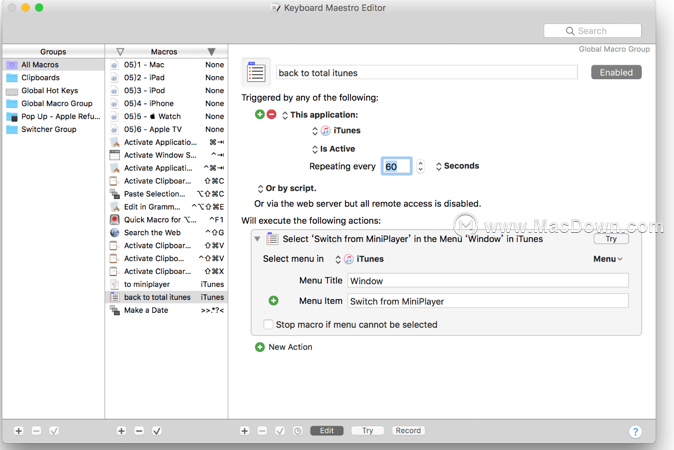Add a trigger with green plus button

pyautogui.click(x=260, y=114)
